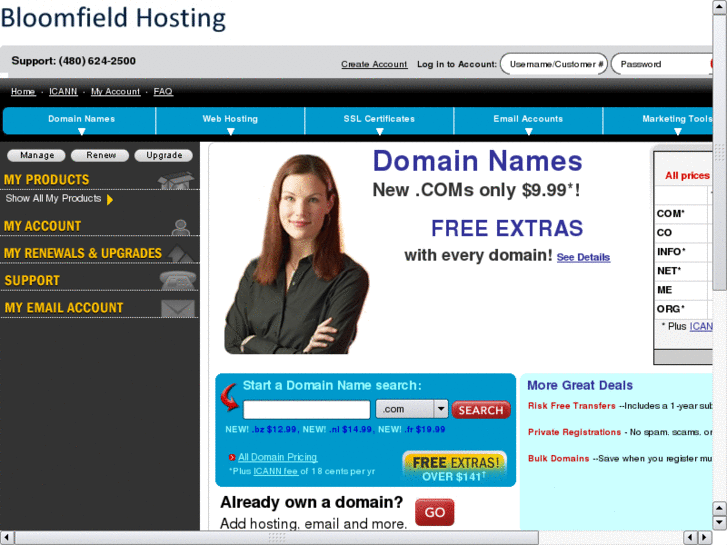Screen dimensions: 727x545
Task: Open Risk Free Transfers deal
Action: click(x=571, y=406)
